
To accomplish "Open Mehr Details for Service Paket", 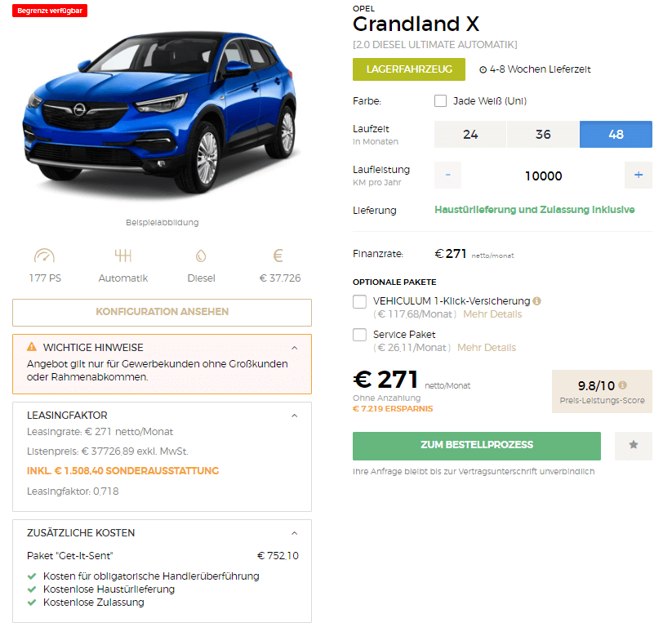I will pos(487,348).
